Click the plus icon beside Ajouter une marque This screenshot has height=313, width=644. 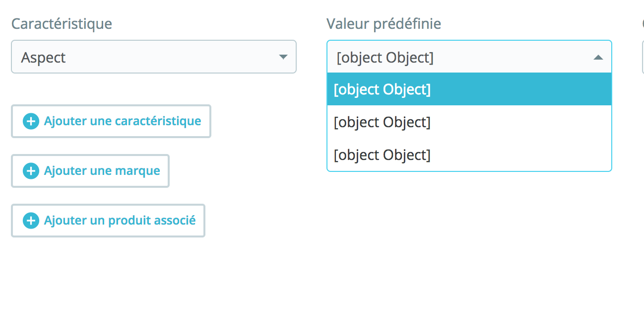31,171
